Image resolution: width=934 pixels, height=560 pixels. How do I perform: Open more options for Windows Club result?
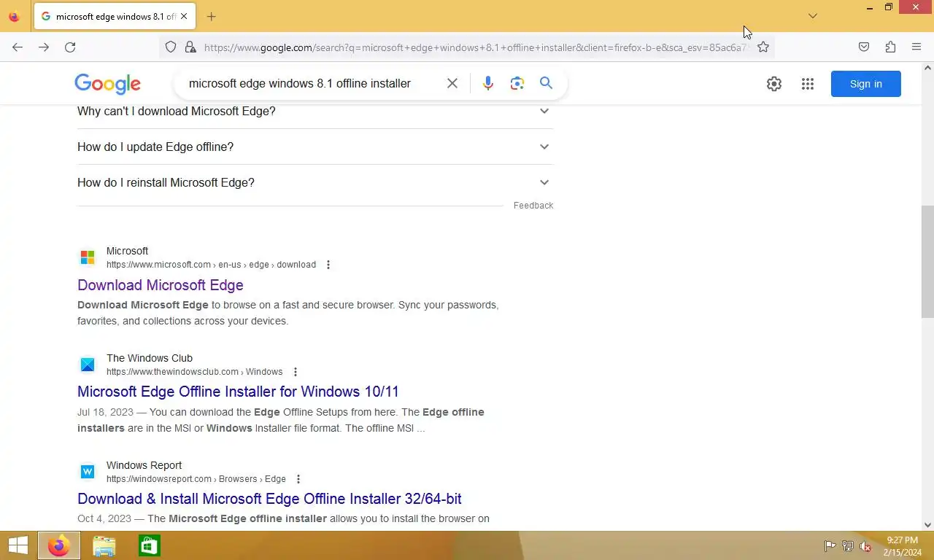click(x=296, y=372)
